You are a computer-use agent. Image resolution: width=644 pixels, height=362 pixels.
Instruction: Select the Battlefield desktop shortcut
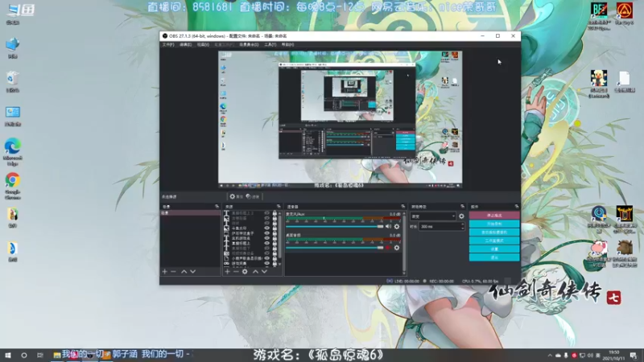(599, 15)
